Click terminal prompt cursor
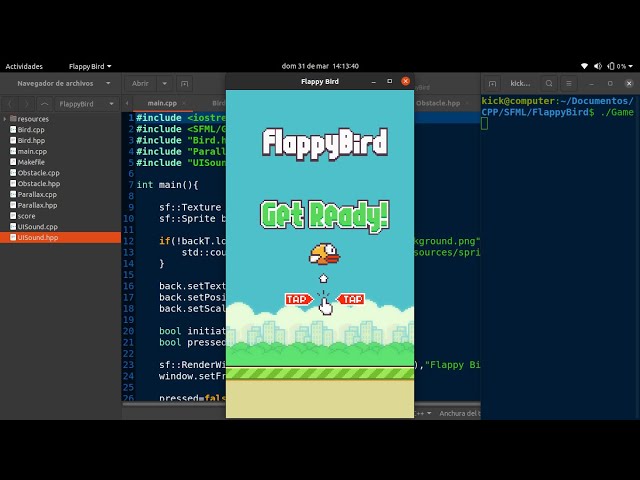 484,123
